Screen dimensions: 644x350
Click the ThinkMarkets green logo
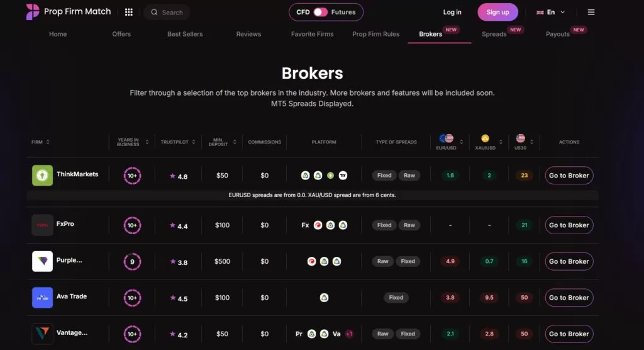click(42, 175)
